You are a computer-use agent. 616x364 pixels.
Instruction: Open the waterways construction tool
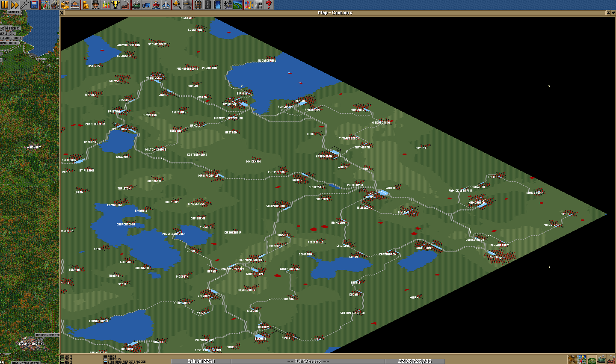tap(217, 5)
